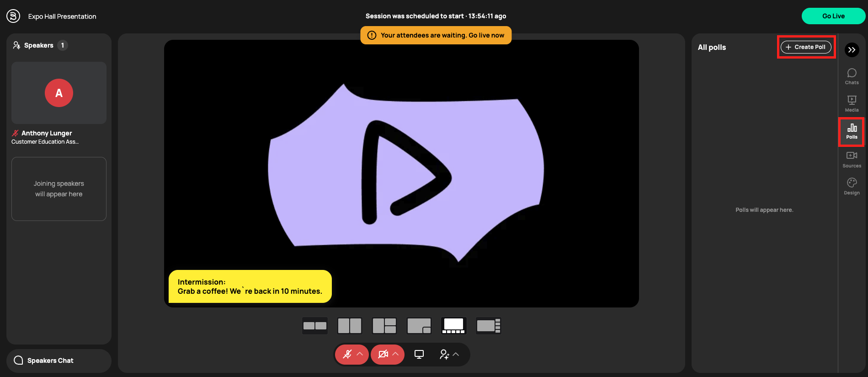Collapse the right side panel

(852, 50)
